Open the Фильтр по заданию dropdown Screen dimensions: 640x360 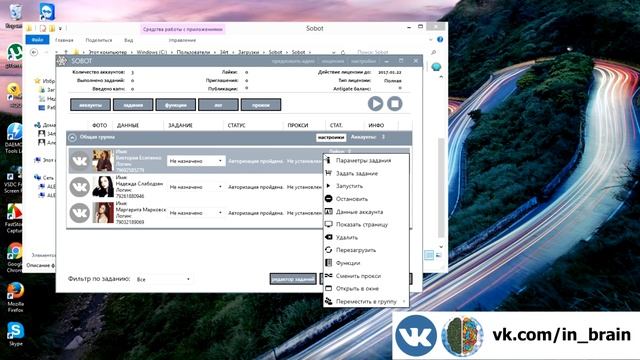pyautogui.click(x=163, y=279)
